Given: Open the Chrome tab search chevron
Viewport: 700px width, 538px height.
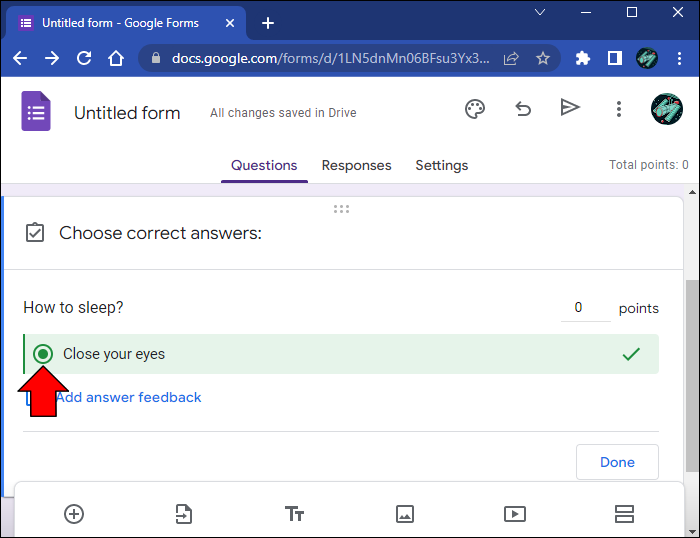Looking at the screenshot, I should (540, 13).
